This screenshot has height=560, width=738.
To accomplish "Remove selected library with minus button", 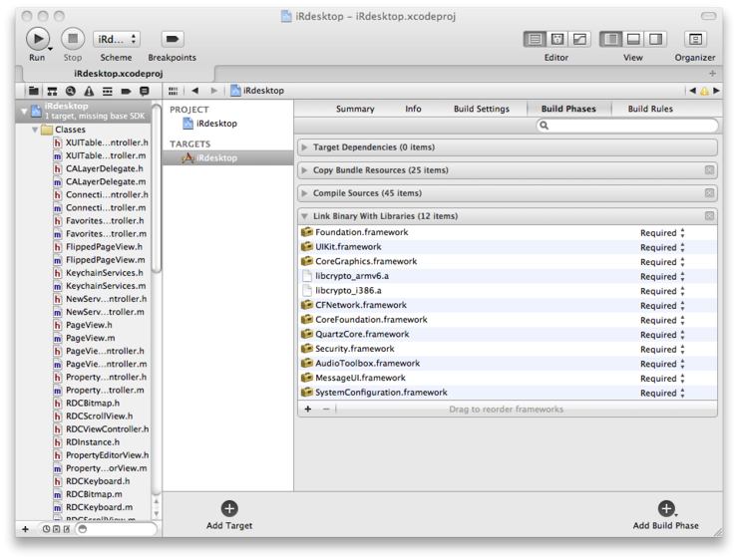I will click(326, 410).
